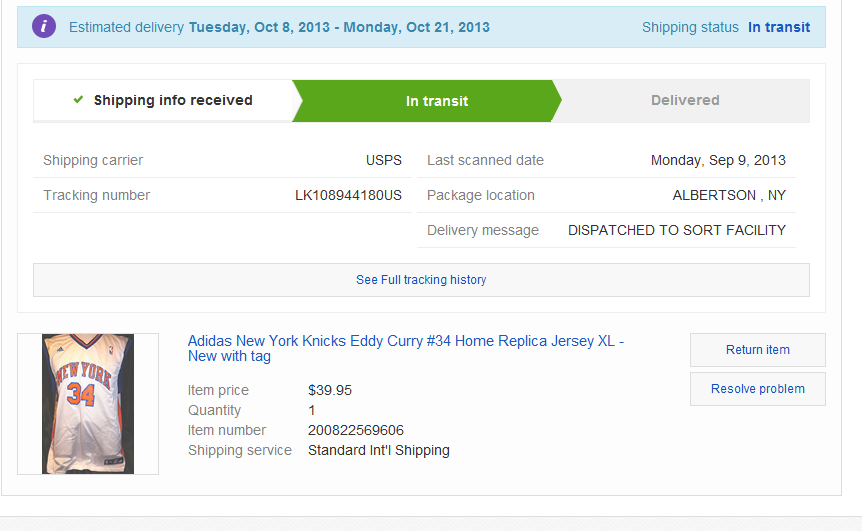Click the In transit shipping status text
862x531 pixels.
click(x=779, y=27)
